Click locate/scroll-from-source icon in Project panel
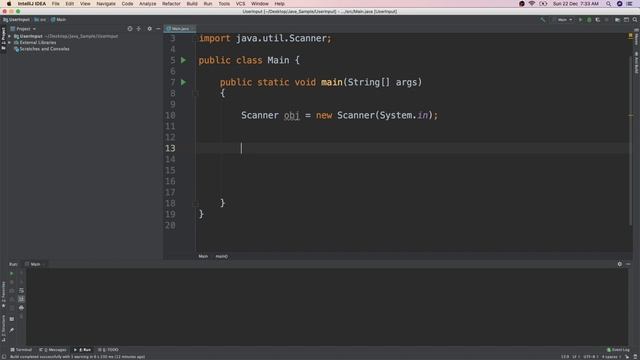The image size is (640, 360). [x=130, y=29]
